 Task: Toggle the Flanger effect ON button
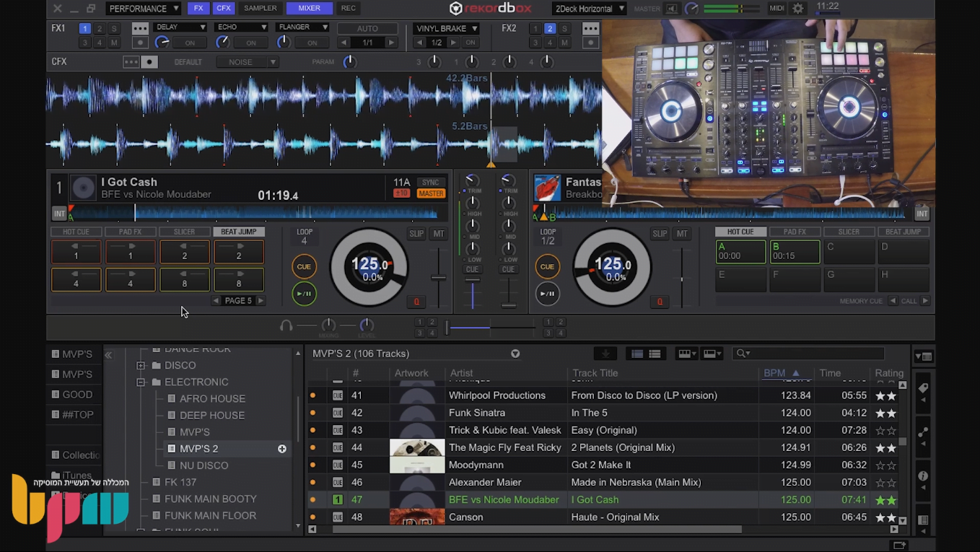click(x=312, y=43)
